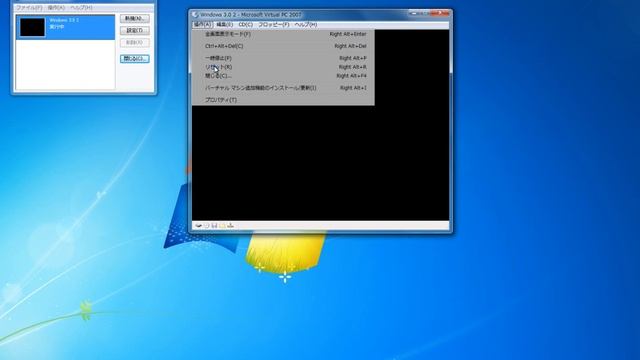Open 操作(A) menu in the console window
The image size is (640, 360).
pyautogui.click(x=56, y=8)
